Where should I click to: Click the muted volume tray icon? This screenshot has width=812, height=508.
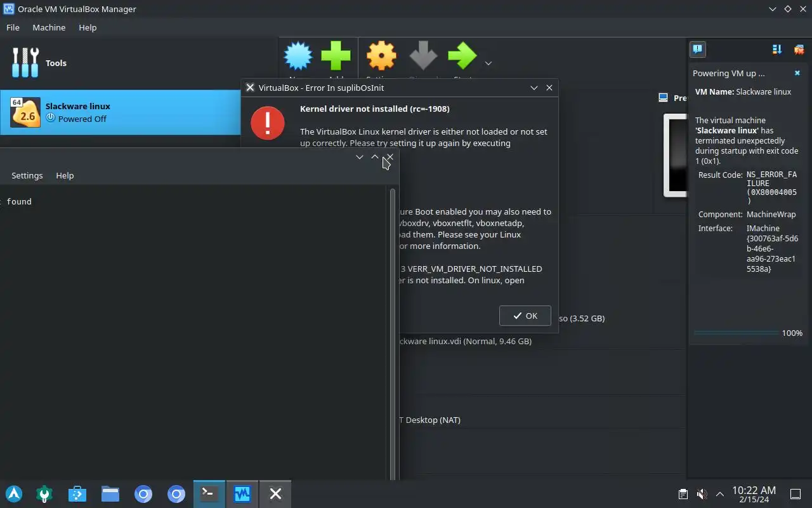click(701, 494)
